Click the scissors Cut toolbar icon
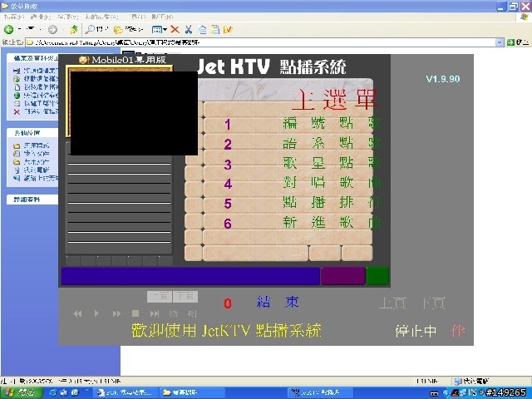This screenshot has width=532, height=399. (x=189, y=30)
